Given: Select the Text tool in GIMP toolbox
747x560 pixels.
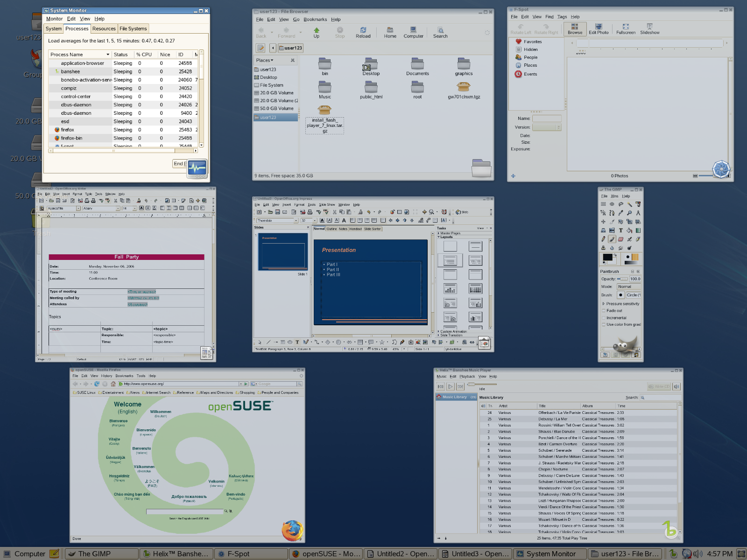Looking at the screenshot, I should 620,230.
